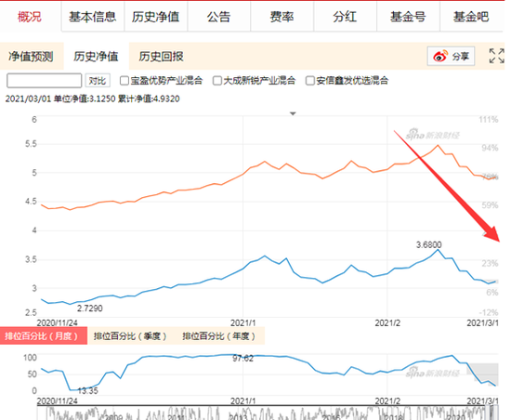Click the 2.7290 low value label
Viewport: 511px width, 420px height.
[89, 308]
